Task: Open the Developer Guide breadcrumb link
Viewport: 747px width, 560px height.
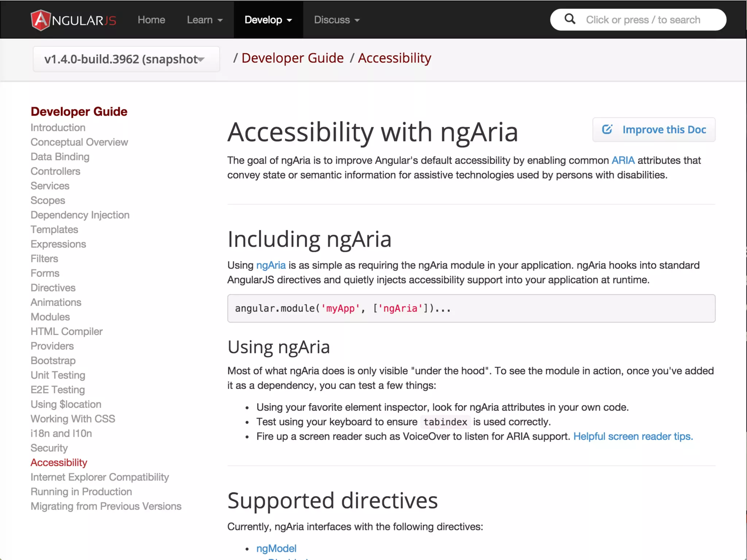Action: click(292, 58)
